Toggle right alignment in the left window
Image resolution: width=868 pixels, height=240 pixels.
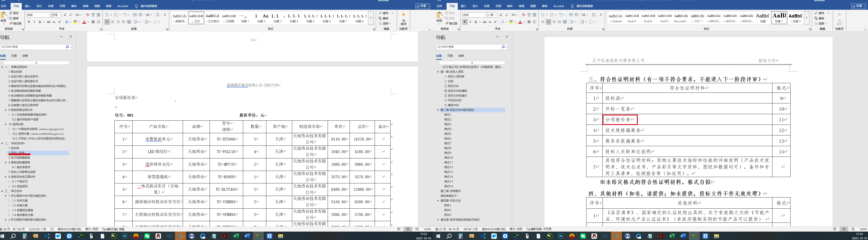[x=118, y=22]
